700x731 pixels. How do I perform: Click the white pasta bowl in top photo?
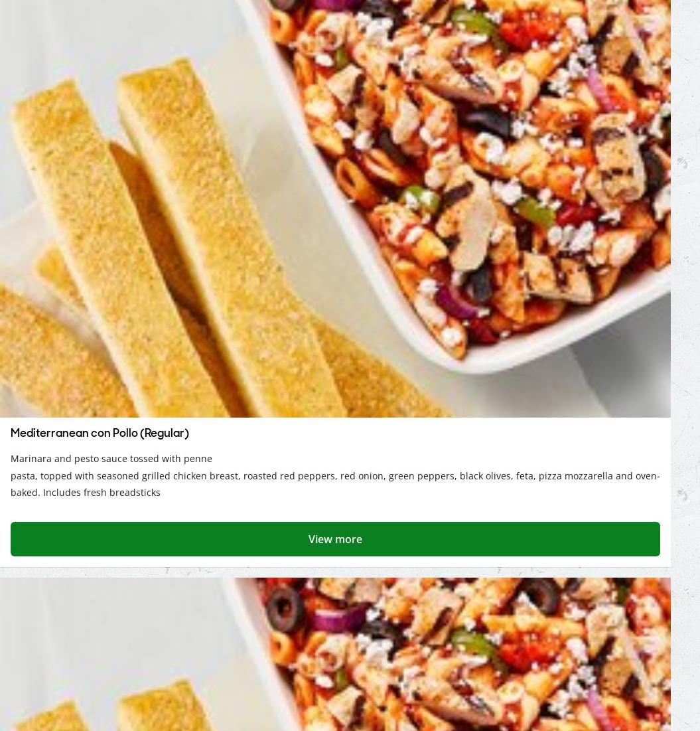(466, 177)
